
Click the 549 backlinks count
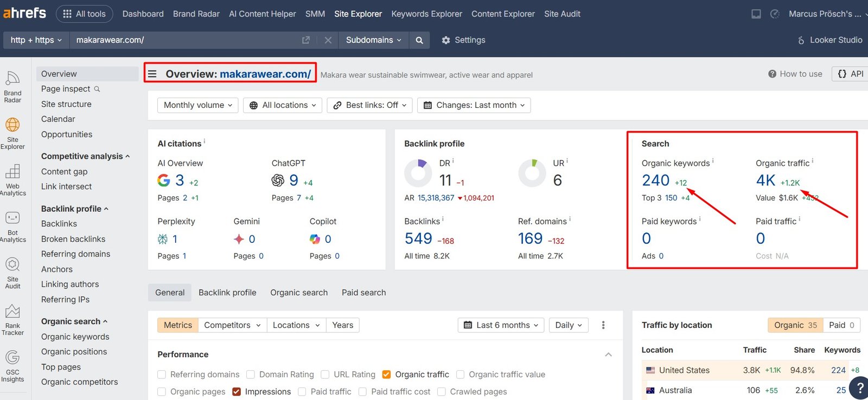coord(418,238)
